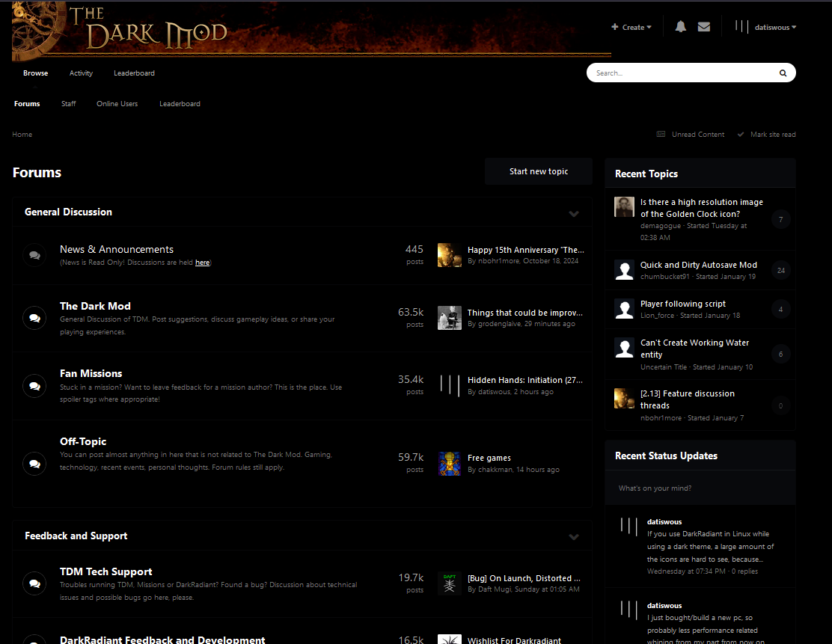Open chakkman avatar beside Free games

pos(450,464)
